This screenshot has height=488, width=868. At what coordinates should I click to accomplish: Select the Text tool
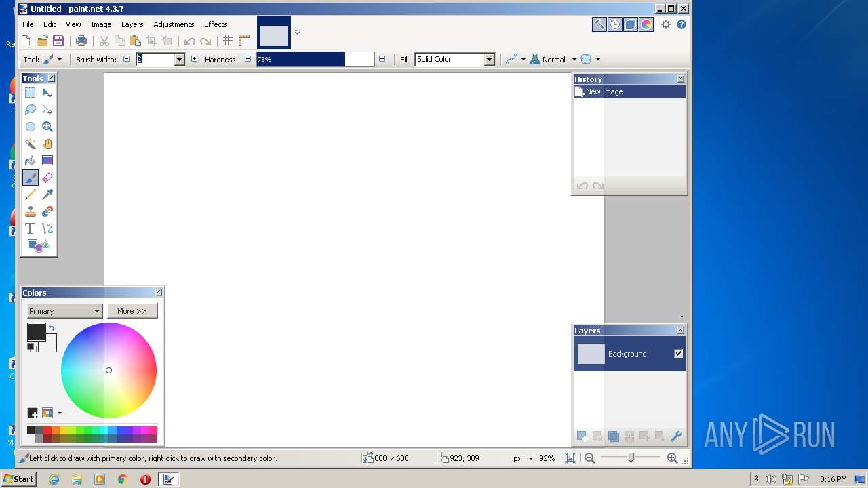[x=31, y=228]
